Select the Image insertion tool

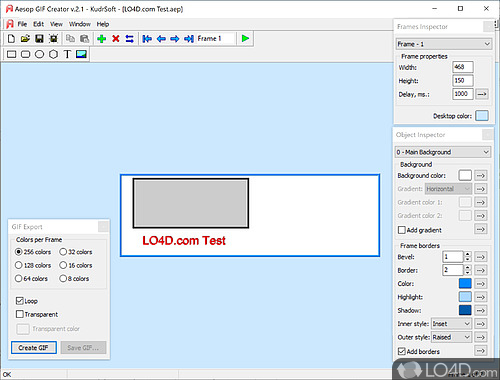pyautogui.click(x=81, y=54)
